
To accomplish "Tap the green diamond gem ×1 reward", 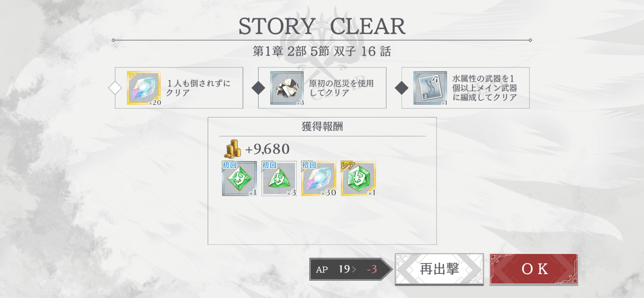I will [239, 179].
